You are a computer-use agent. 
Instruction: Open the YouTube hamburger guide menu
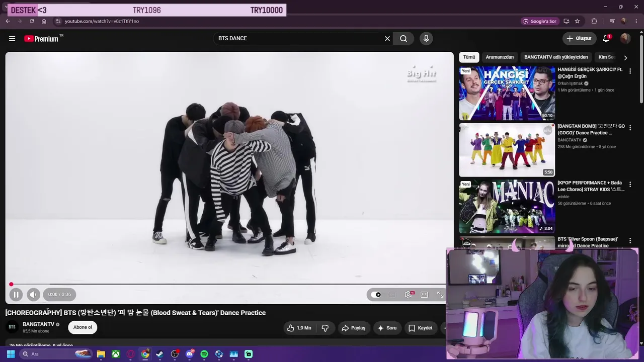(x=12, y=39)
